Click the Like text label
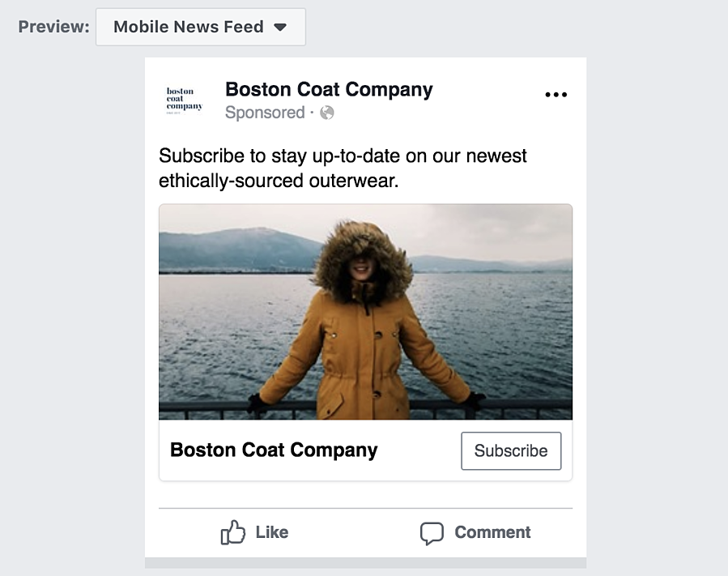This screenshot has height=576, width=728. 272,532
